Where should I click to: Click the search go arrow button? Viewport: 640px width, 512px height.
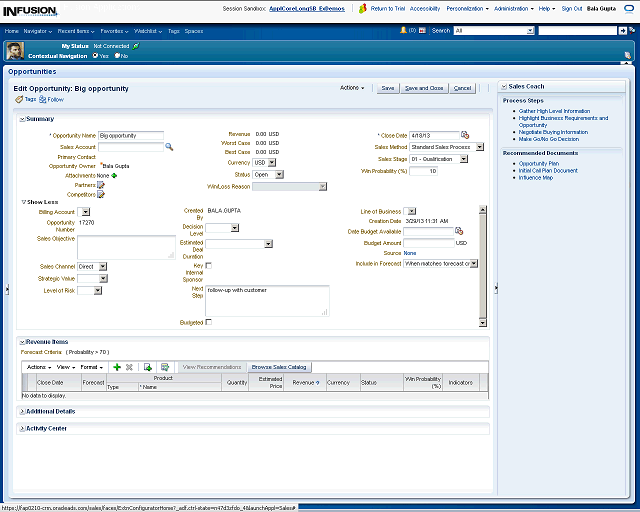tap(621, 31)
